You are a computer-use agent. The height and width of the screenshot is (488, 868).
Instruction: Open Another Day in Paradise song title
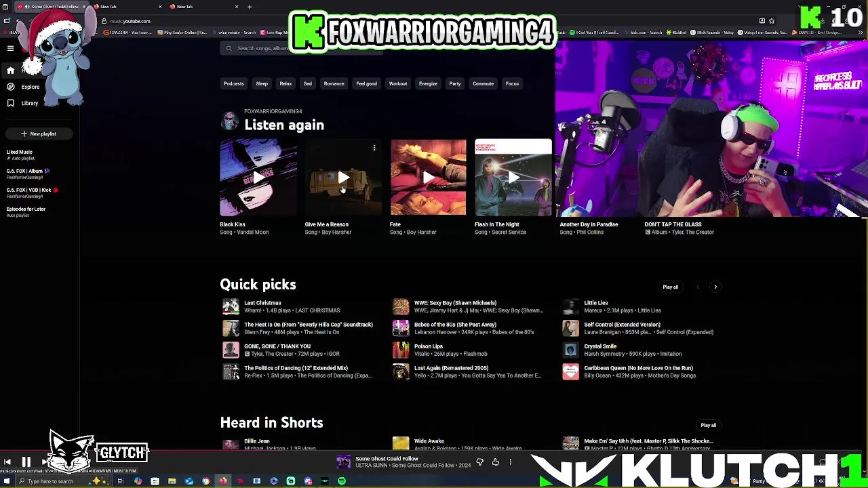[589, 224]
